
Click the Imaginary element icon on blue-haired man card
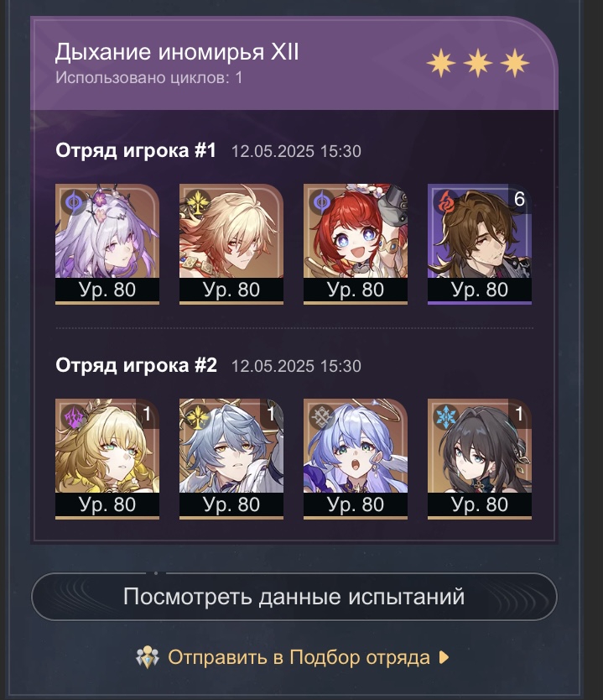(197, 417)
